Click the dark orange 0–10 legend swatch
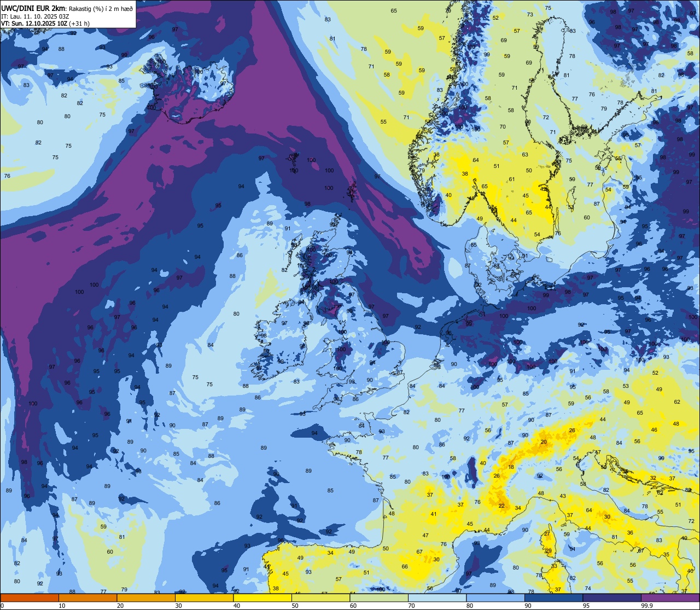 30,598
